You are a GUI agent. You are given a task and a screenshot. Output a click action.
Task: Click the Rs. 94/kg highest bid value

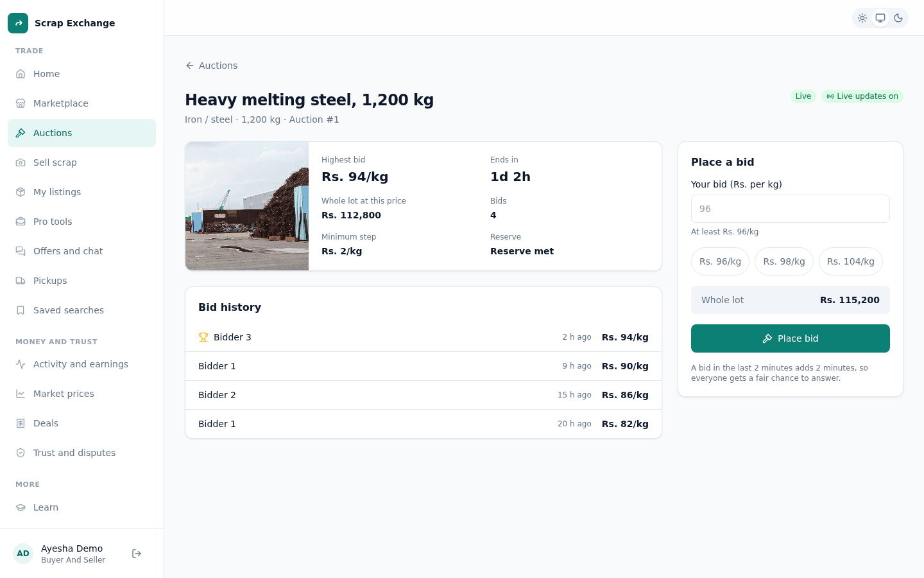355,177
